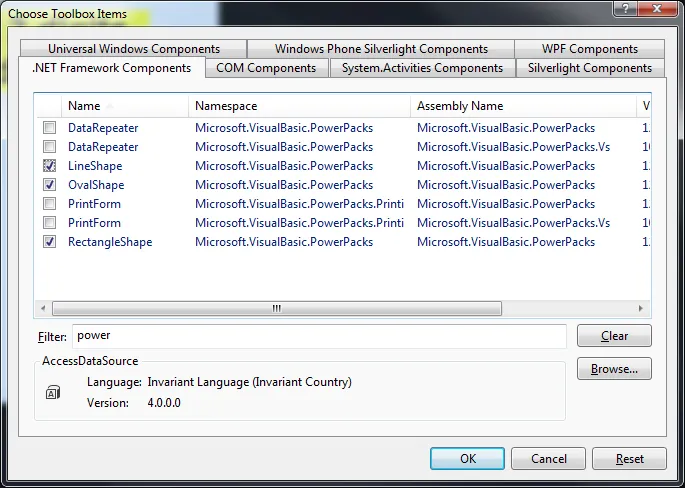Select the .NET Framework Components tab

112,68
